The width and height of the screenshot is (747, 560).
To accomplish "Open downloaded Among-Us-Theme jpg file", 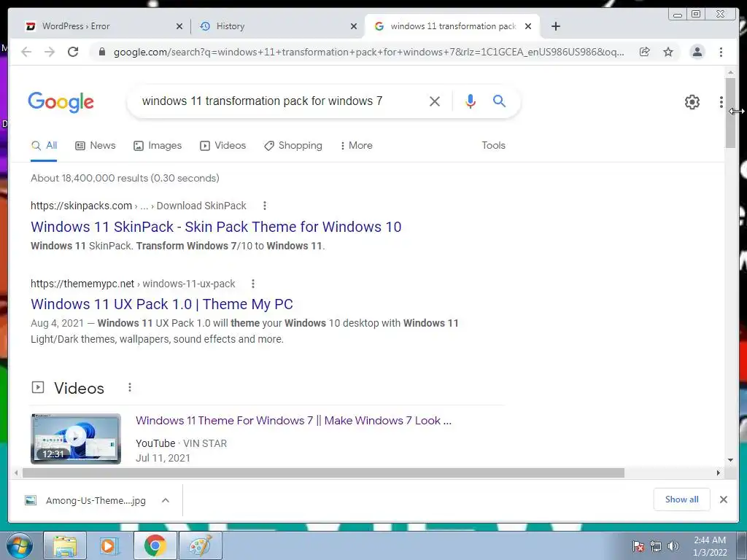I will coord(86,500).
